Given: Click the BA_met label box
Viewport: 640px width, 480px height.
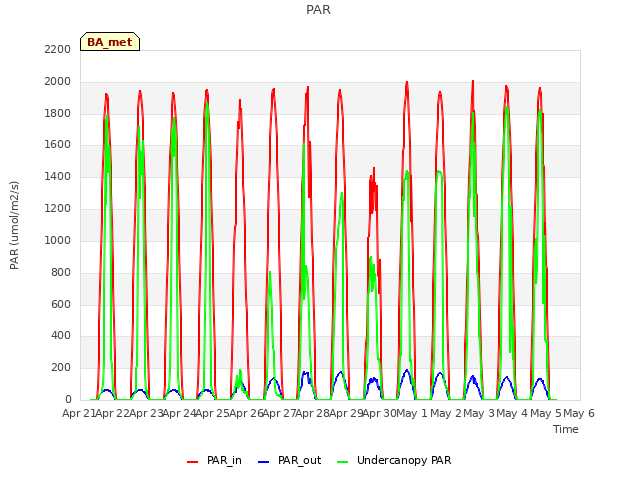Looking at the screenshot, I should point(110,42).
